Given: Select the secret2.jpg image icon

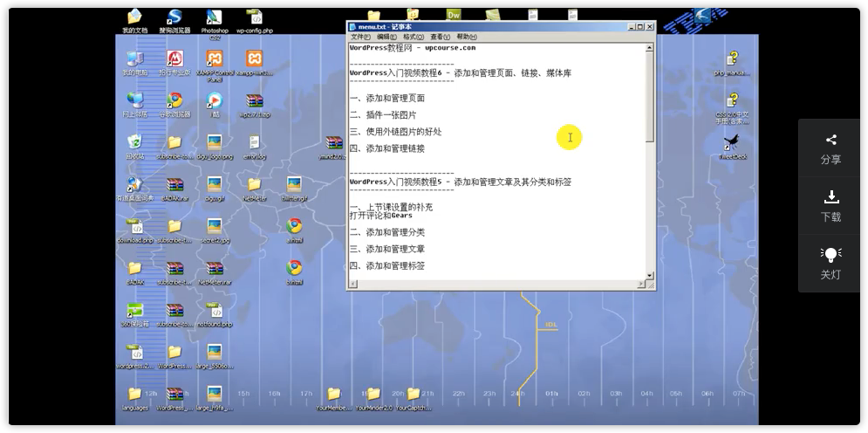Looking at the screenshot, I should 215,230.
